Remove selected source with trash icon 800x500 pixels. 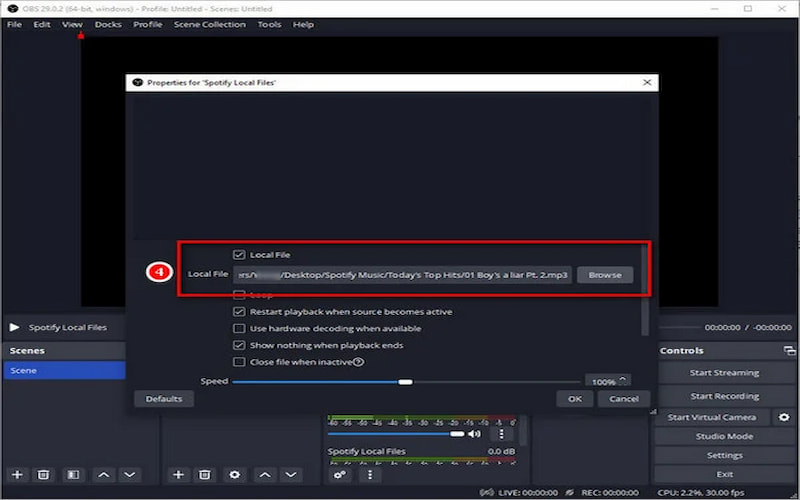(x=205, y=475)
